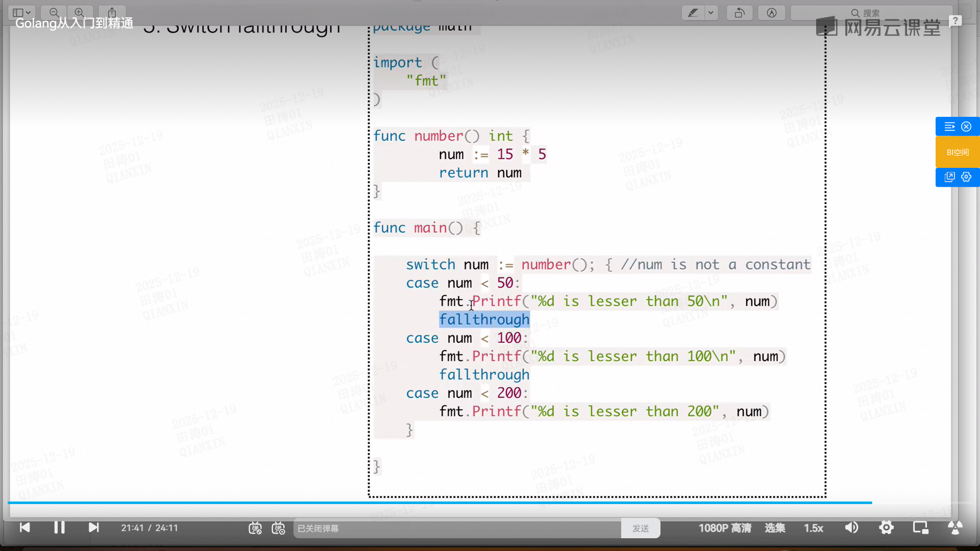This screenshot has height=551, width=980.
Task: Open the 选集 episode list
Action: click(x=775, y=528)
